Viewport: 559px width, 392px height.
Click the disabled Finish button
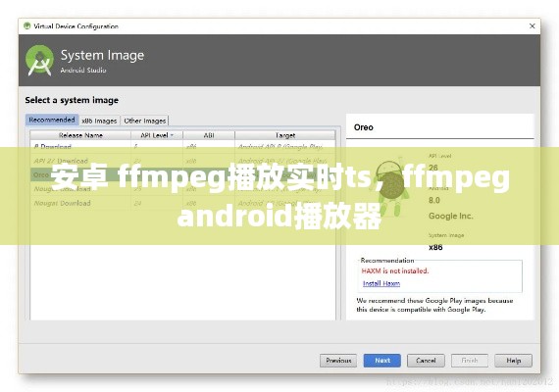point(470,361)
